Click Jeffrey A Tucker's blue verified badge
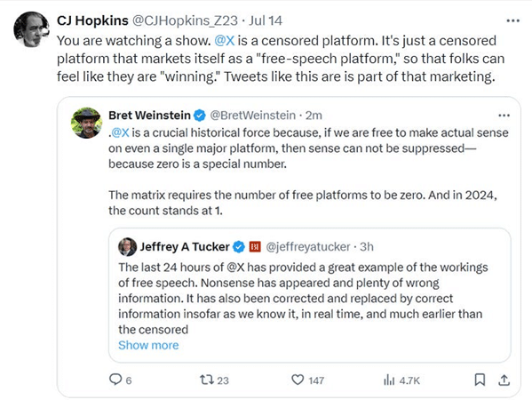The height and width of the screenshot is (400, 532). click(x=239, y=246)
